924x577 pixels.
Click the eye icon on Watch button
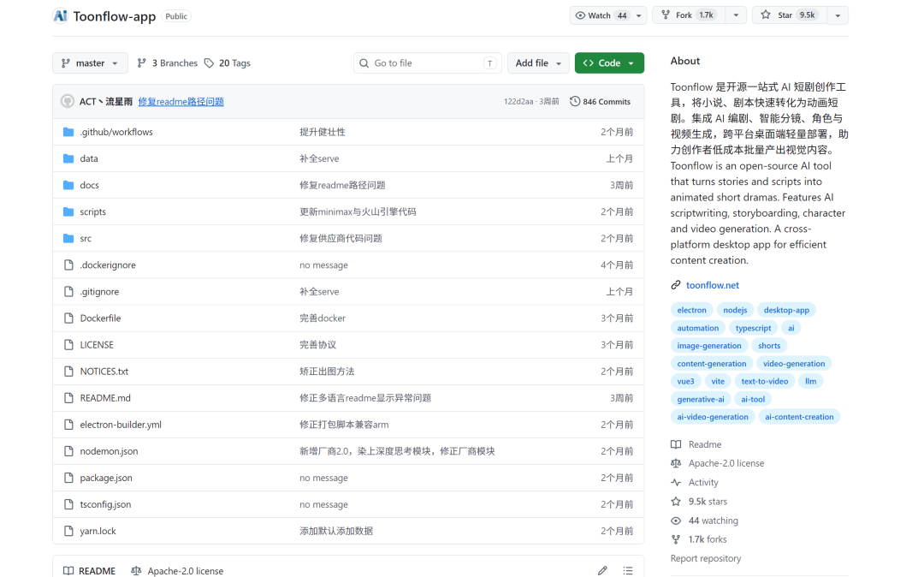(580, 15)
